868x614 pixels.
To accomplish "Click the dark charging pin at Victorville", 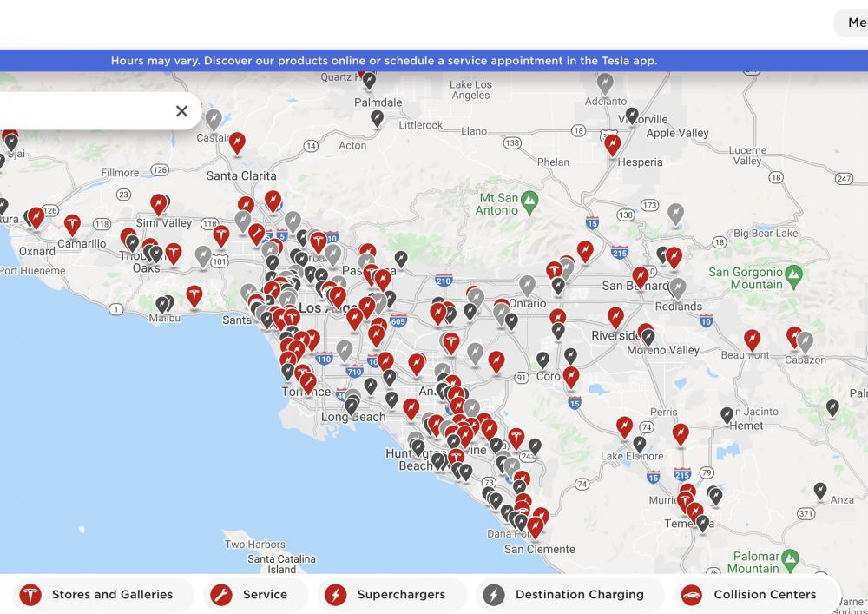I will 632,115.
